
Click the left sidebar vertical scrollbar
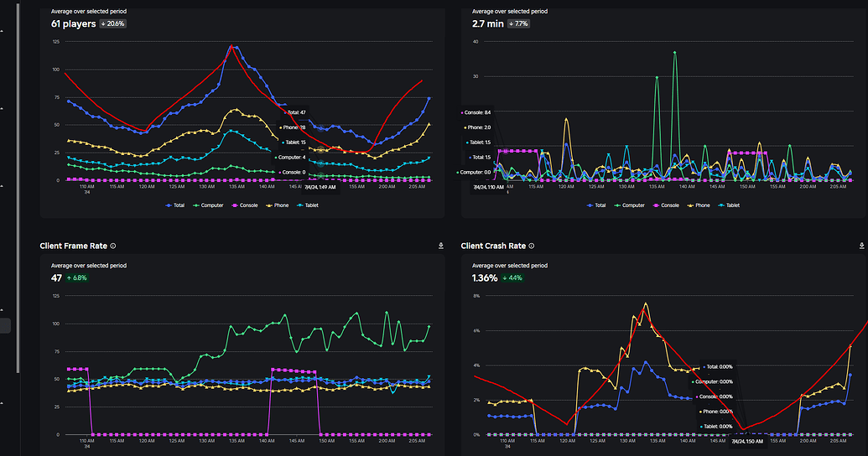pos(18,188)
